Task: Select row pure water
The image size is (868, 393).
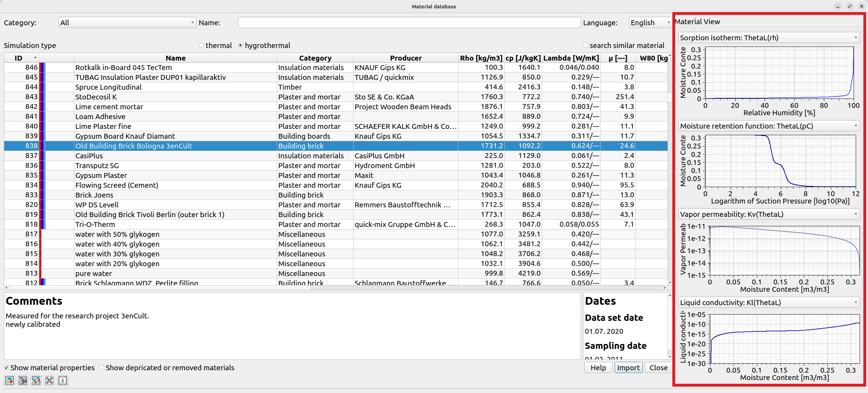Action: pos(336,273)
